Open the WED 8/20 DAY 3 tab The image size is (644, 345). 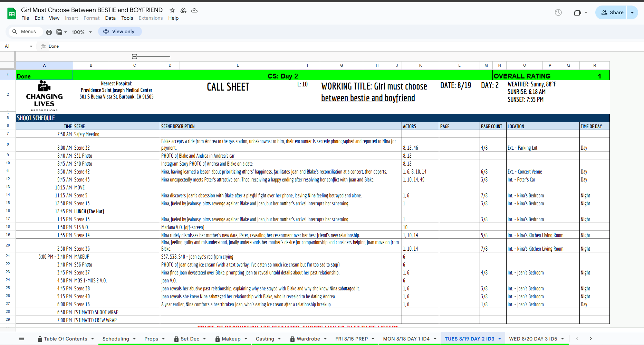(x=533, y=339)
